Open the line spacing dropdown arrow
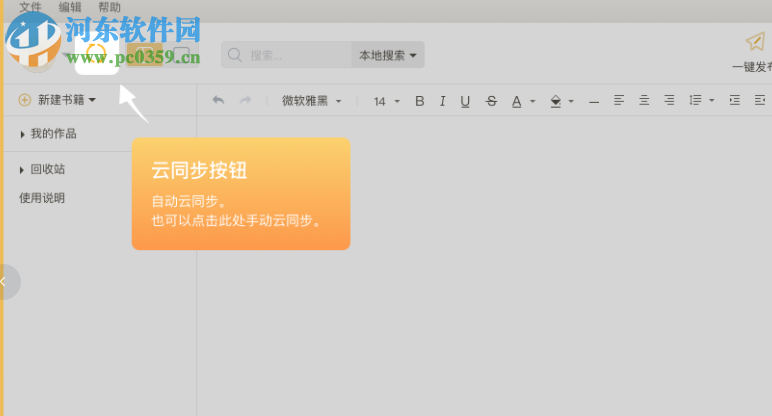This screenshot has width=772, height=416. [x=711, y=100]
